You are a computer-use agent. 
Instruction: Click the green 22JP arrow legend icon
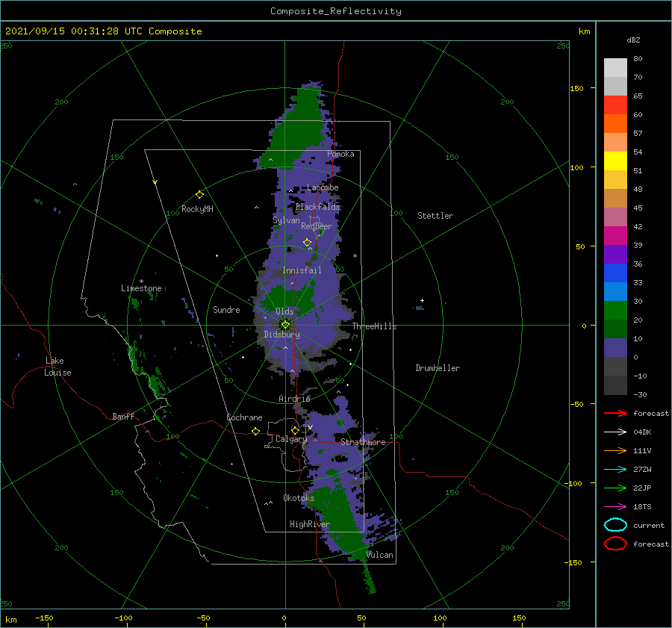pyautogui.click(x=615, y=488)
